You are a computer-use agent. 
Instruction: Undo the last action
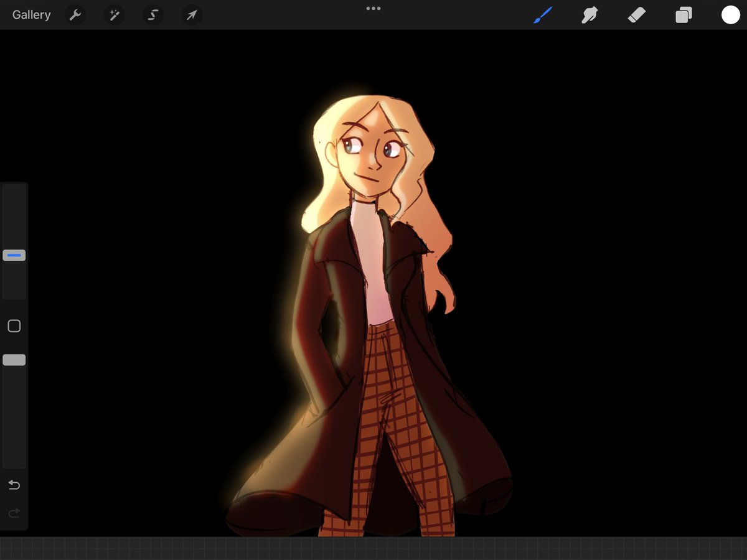click(x=14, y=485)
